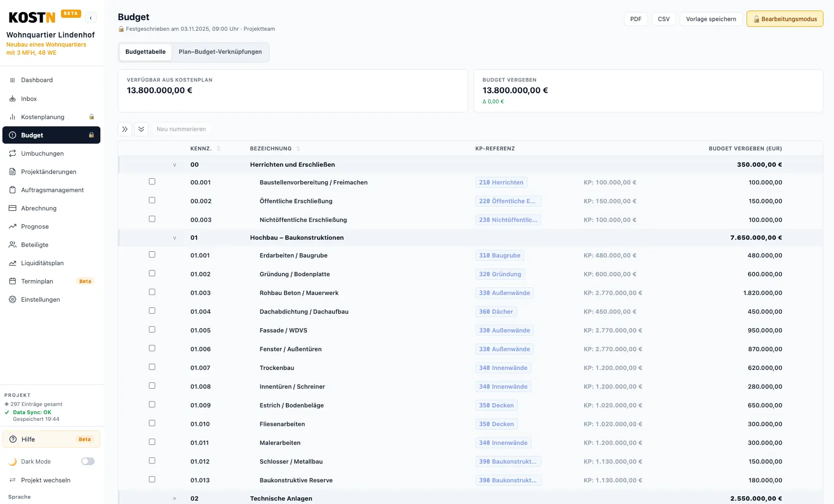Viewport: 834px width, 504px height.
Task: Click Vorlage speichern button
Action: [x=711, y=19]
